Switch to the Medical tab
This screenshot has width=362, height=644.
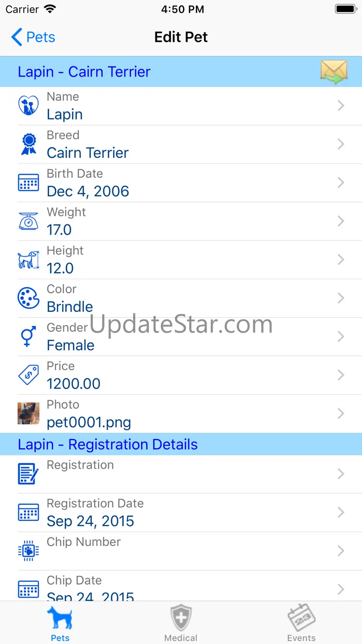181,623
